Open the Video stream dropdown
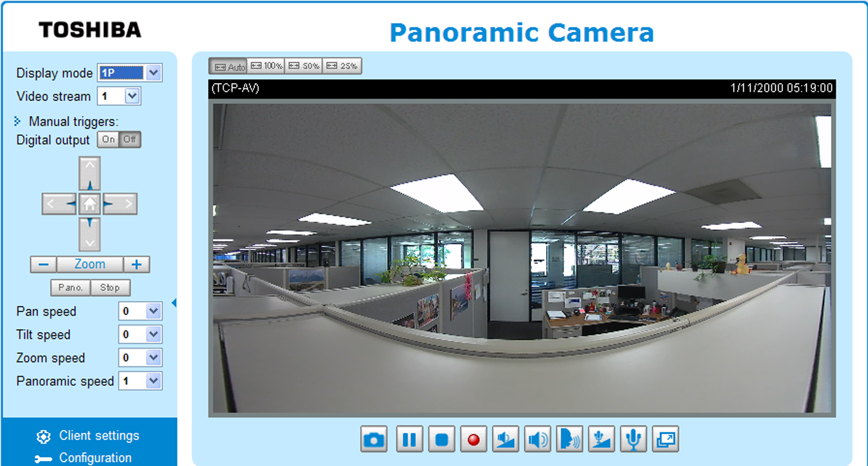The width and height of the screenshot is (868, 466). [x=119, y=96]
